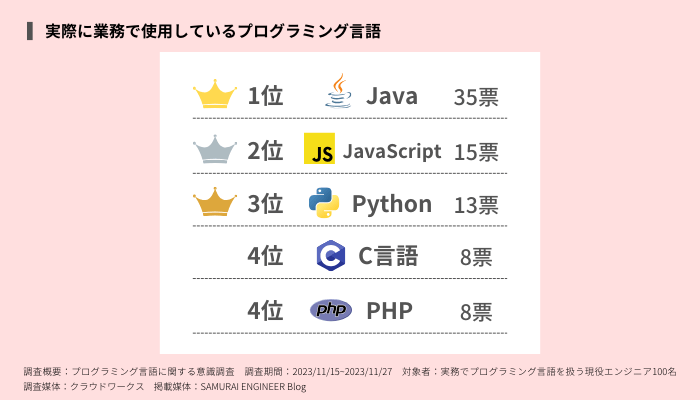Click the Java coffee cup logo
Viewport: 700px width, 400px height.
338,91
